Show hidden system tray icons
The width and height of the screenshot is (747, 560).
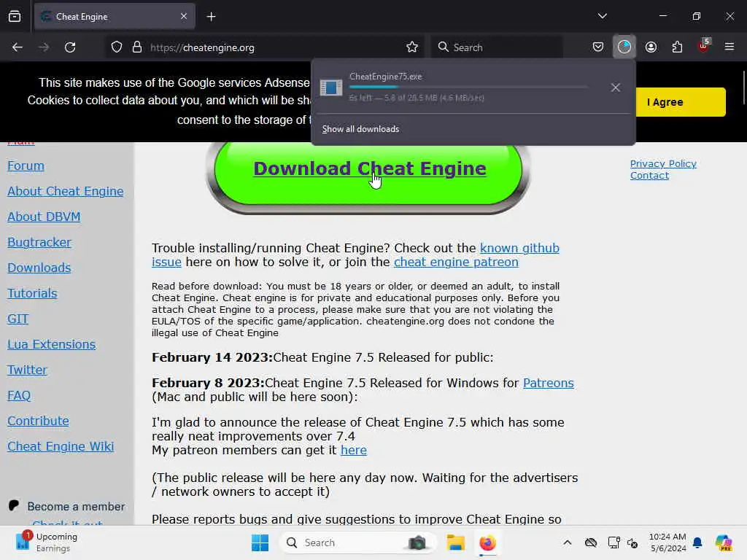coord(567,542)
